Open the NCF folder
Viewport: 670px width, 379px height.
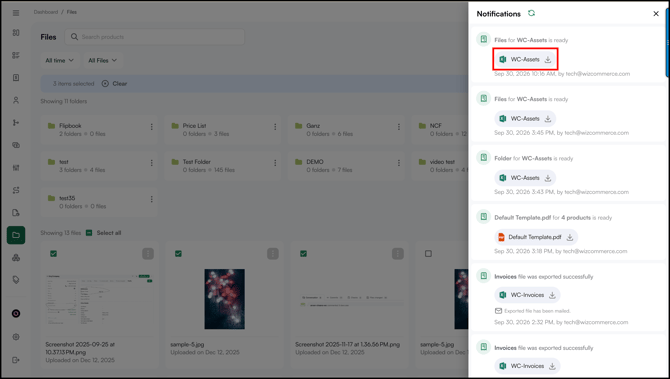pyautogui.click(x=440, y=129)
